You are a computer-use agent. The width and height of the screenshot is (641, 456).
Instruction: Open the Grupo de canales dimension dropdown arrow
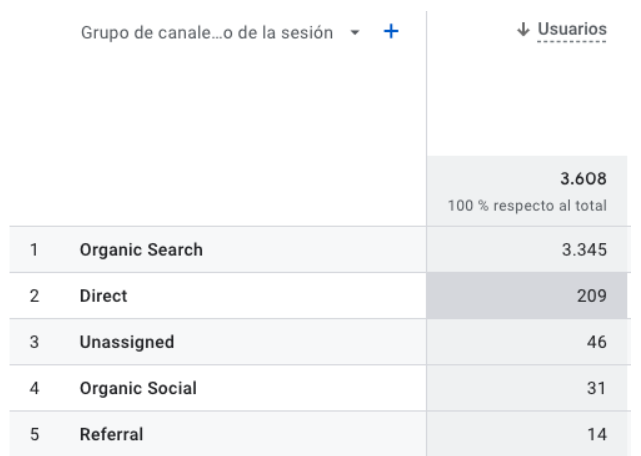click(x=355, y=32)
